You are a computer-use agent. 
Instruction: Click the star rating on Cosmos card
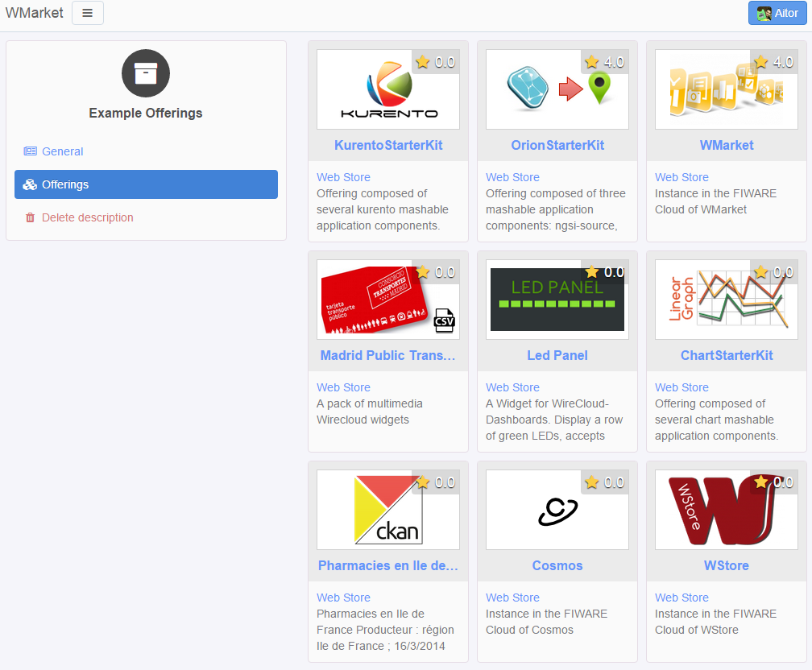[605, 482]
